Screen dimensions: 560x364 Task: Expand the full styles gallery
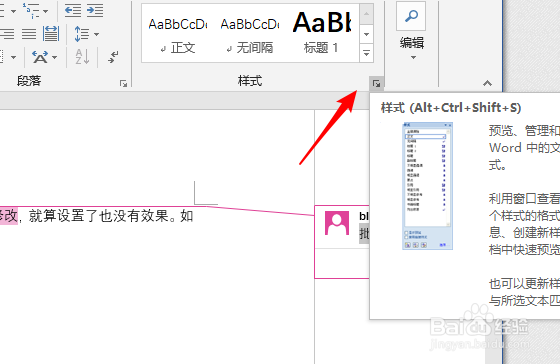366,53
